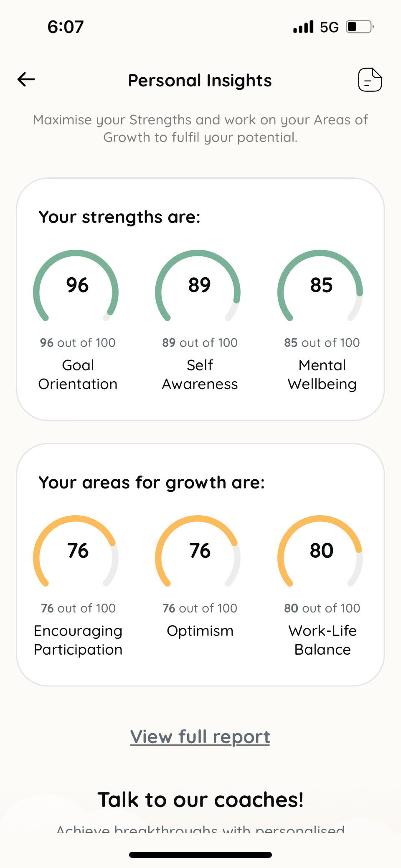
Task: Open the View full report link
Action: (200, 736)
